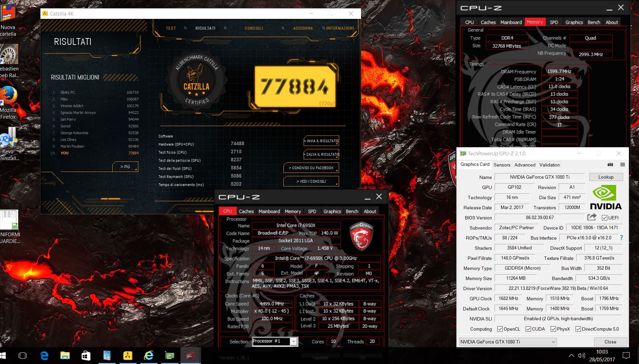Click VEDI I CONSIGLI button
The width and height of the screenshot is (639, 364).
(x=311, y=181)
